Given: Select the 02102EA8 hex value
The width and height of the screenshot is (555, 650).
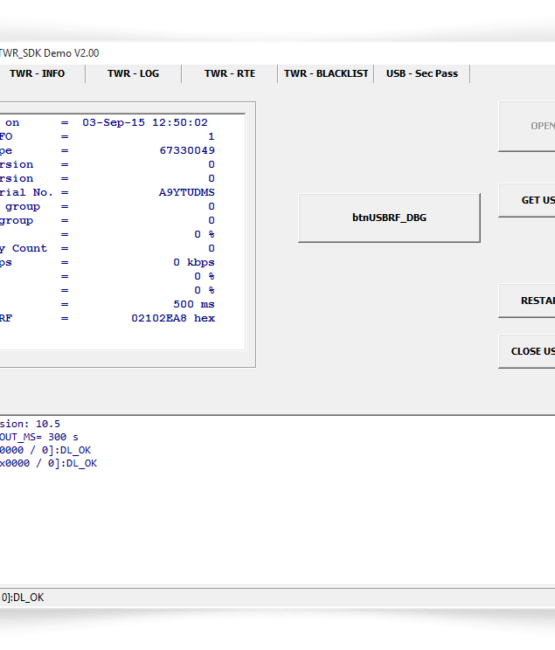Looking at the screenshot, I should click(x=173, y=318).
